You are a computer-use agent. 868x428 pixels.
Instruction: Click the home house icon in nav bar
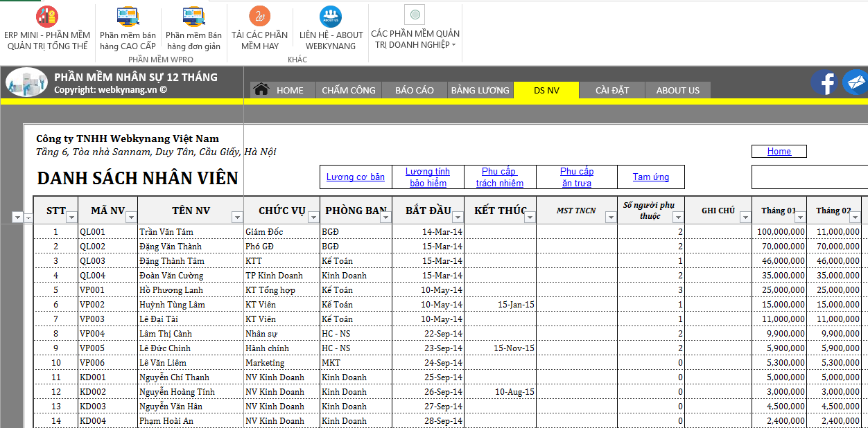click(261, 89)
